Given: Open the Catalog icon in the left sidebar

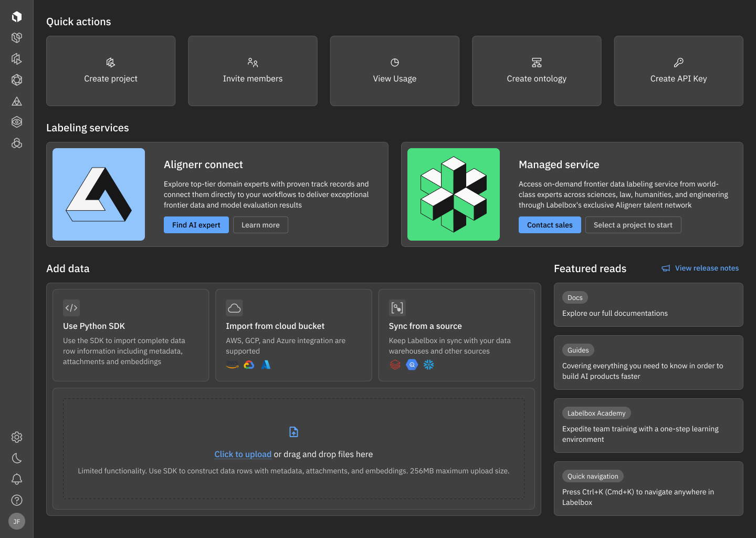Looking at the screenshot, I should pyautogui.click(x=17, y=38).
